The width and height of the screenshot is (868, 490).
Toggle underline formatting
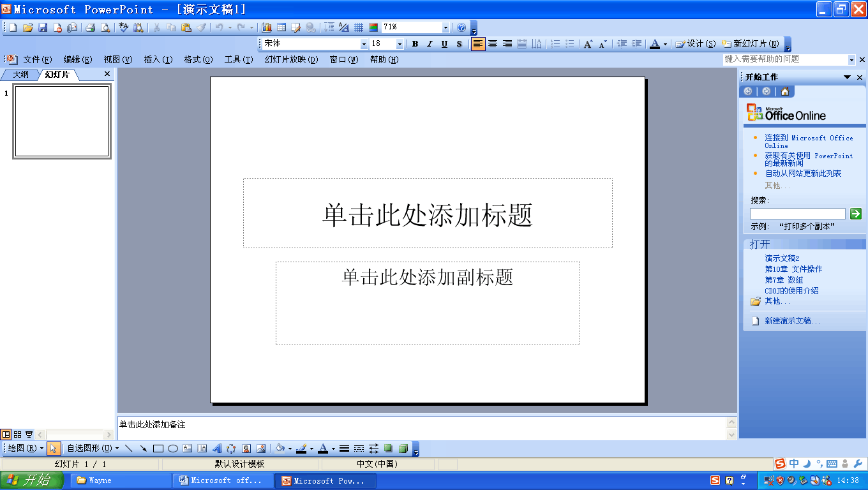point(444,44)
